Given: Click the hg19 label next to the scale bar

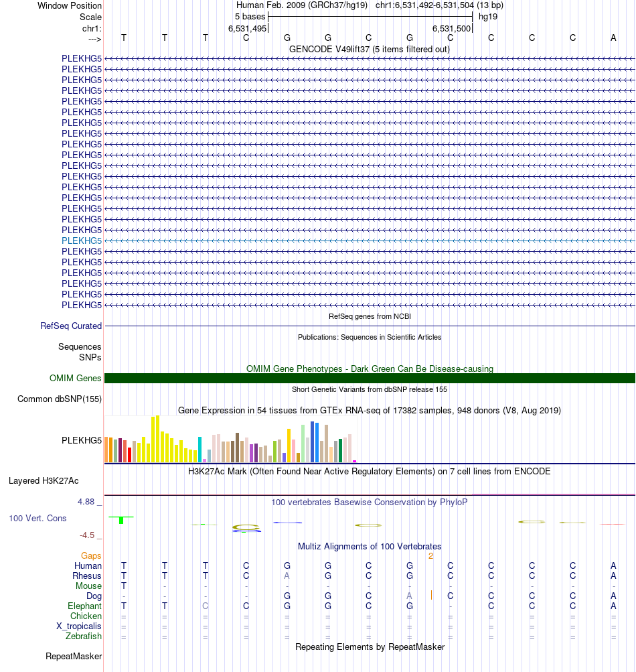Looking at the screenshot, I should pos(488,17).
